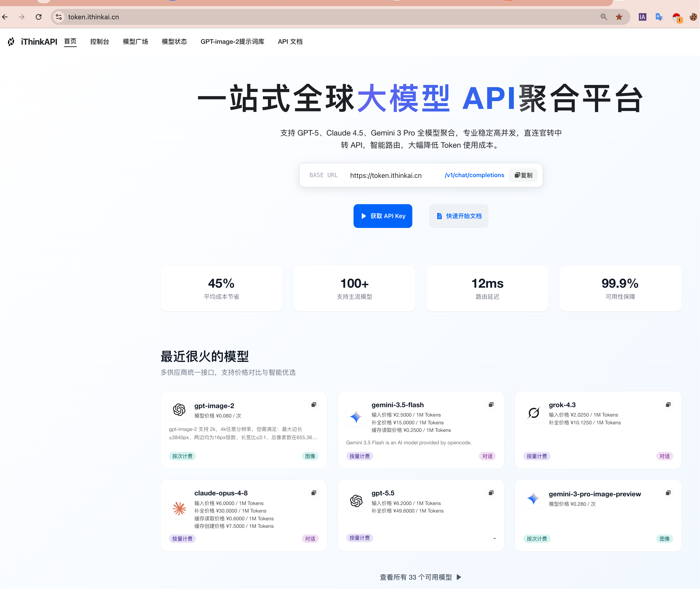700x589 pixels.
Task: Copy the gpt-image-2 model name
Action: [x=314, y=405]
